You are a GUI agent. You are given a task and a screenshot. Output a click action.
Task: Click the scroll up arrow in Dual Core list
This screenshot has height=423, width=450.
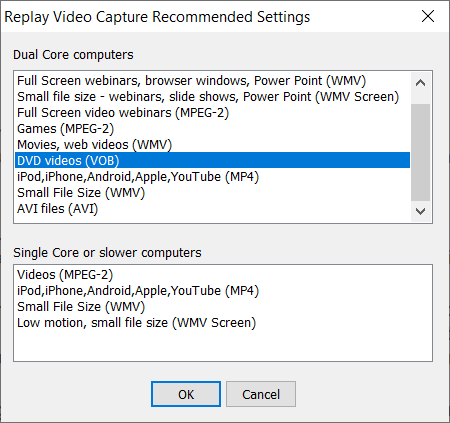point(420,83)
